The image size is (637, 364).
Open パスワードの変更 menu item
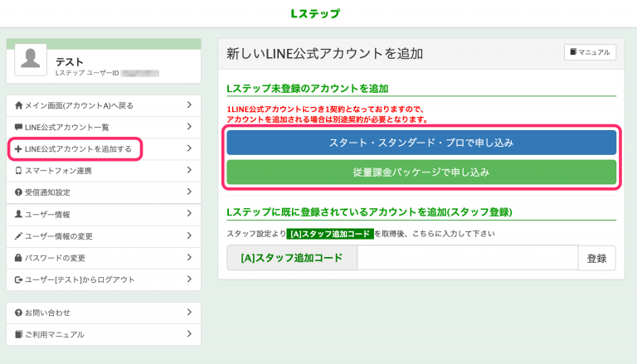coord(104,258)
